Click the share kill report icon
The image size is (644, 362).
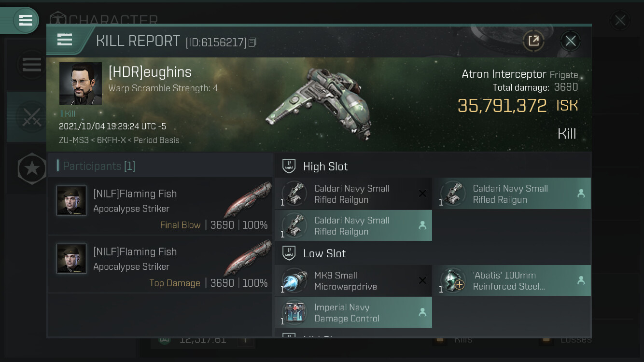point(533,41)
